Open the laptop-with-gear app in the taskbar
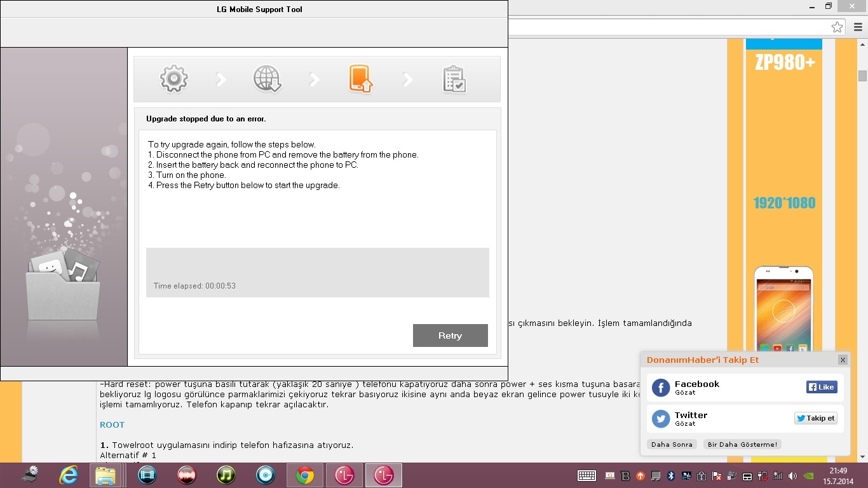 tap(30, 475)
